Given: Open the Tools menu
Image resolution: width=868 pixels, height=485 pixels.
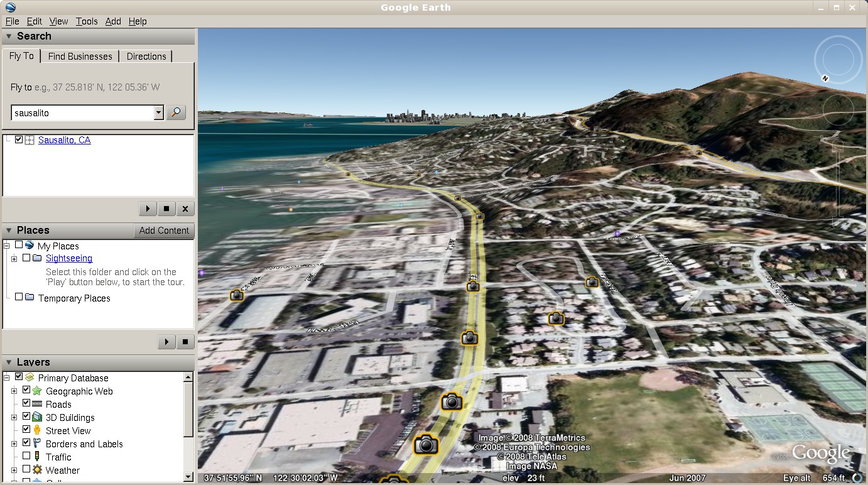Looking at the screenshot, I should (x=87, y=21).
